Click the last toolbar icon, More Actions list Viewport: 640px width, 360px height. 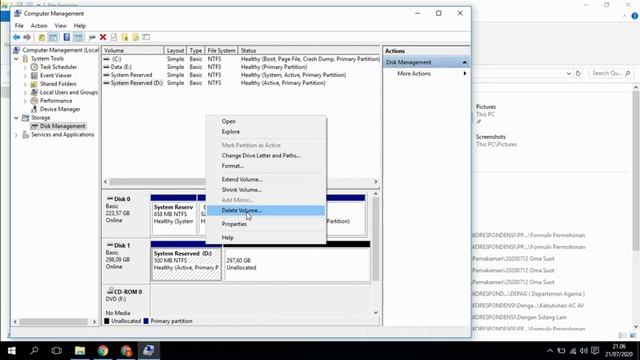click(146, 37)
